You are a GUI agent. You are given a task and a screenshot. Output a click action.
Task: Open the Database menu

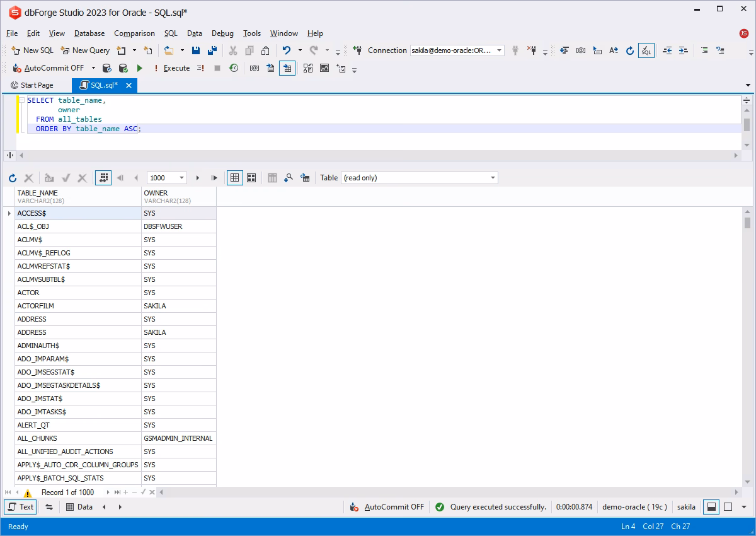(x=89, y=33)
